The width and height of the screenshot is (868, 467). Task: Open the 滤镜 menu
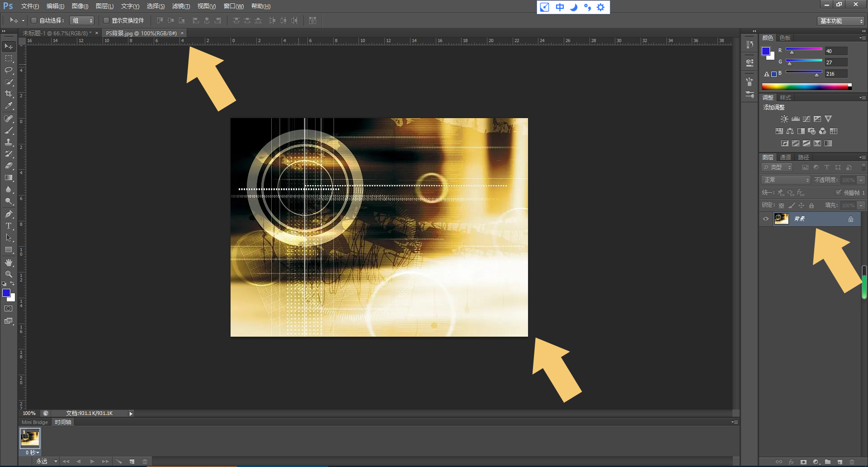tap(181, 6)
